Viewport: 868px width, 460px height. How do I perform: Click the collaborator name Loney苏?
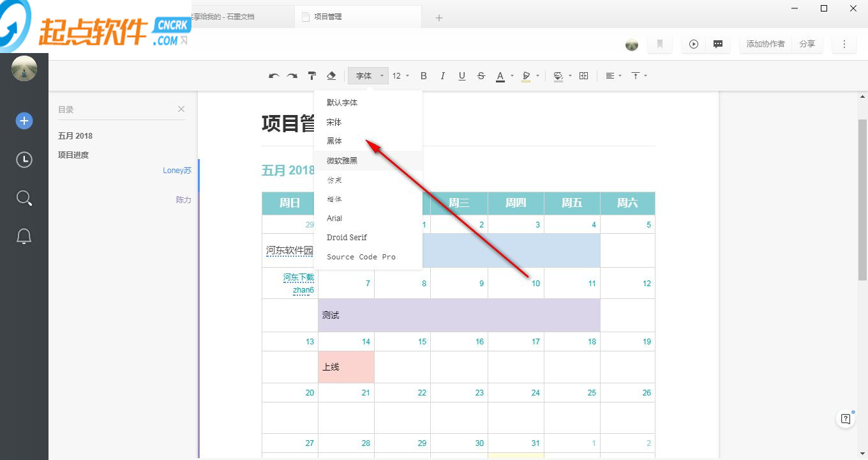tap(177, 171)
